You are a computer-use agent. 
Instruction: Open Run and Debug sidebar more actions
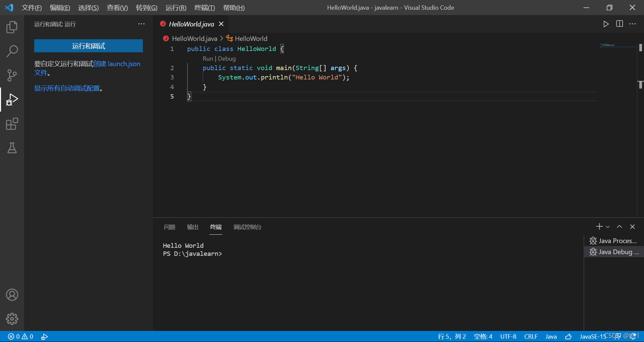(142, 24)
